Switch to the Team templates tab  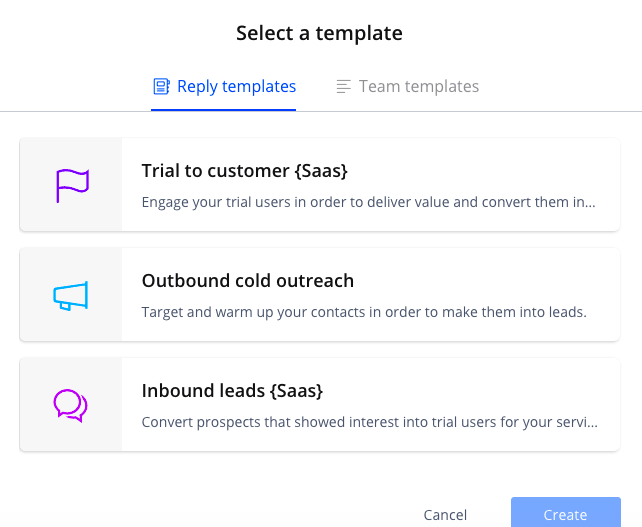(407, 86)
